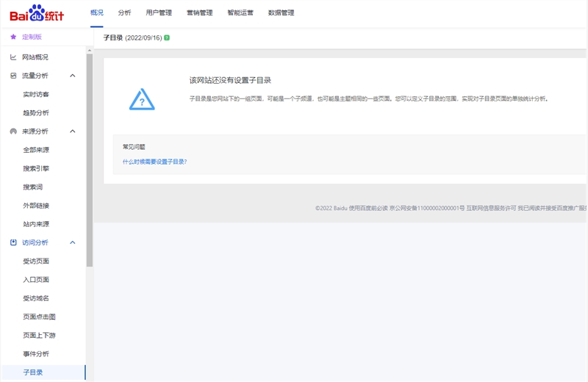588x382 pixels.
Task: Select 实时访客 in the sidebar
Action: (36, 94)
